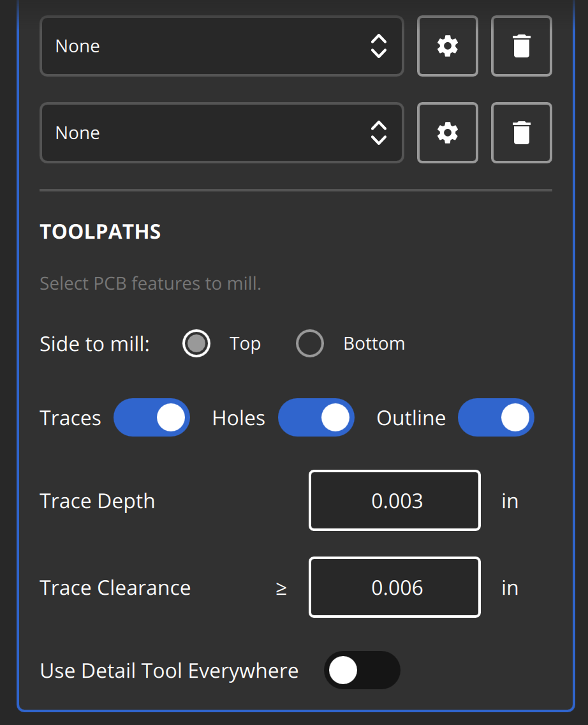This screenshot has width=588, height=725.
Task: Open the second None tool dropdown
Action: pos(222,133)
